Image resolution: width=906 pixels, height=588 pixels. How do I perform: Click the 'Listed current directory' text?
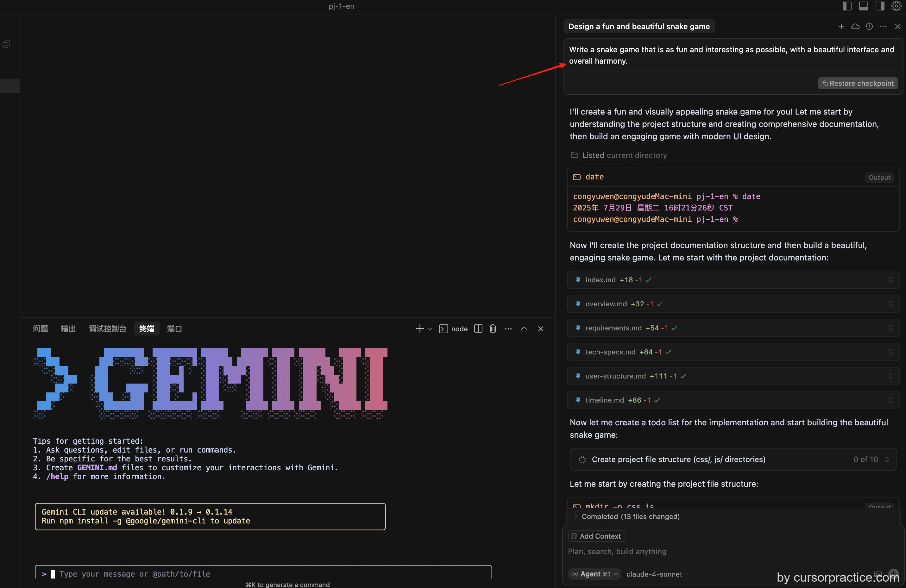tap(624, 155)
